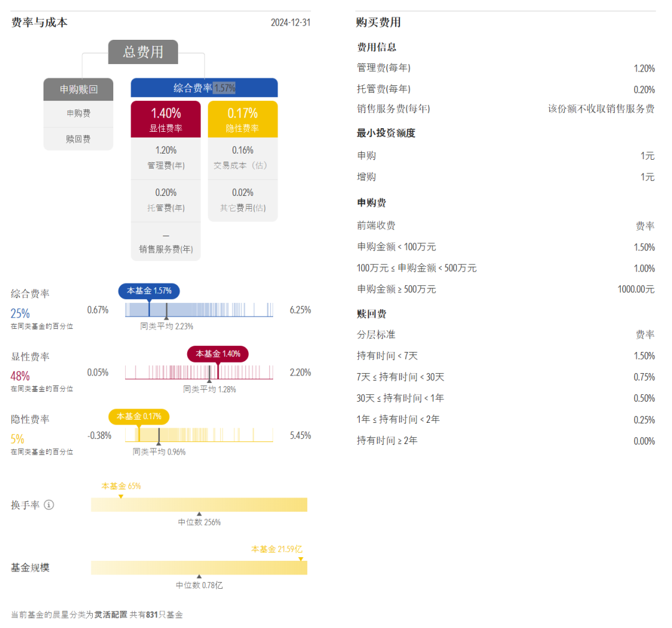Click the red 本基金 1.40% marker bubble
The height and width of the screenshot is (628, 672).
pos(218,354)
